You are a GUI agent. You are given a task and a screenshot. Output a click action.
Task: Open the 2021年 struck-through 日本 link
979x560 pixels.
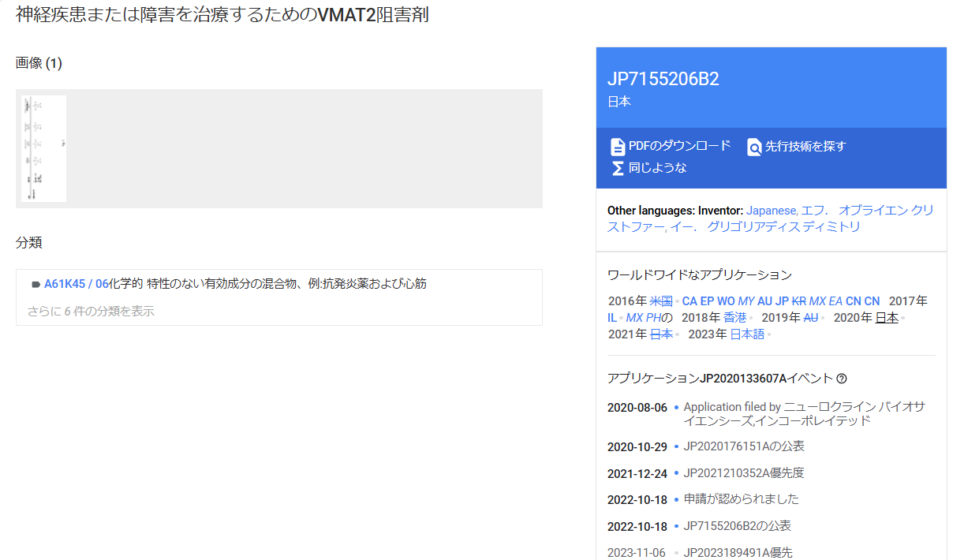pyautogui.click(x=661, y=334)
